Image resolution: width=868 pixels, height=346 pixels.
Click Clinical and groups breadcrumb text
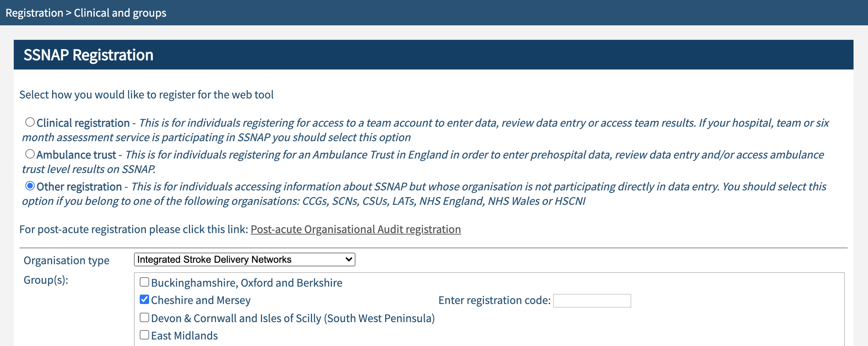click(x=120, y=13)
